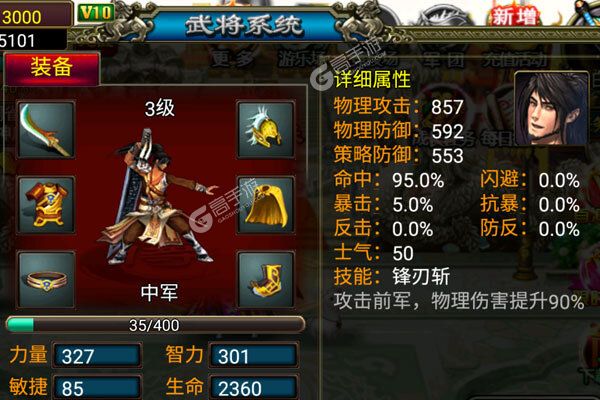This screenshot has width=600, height=400.
Task: Click the 生命 value field 2360
Action: 253,388
